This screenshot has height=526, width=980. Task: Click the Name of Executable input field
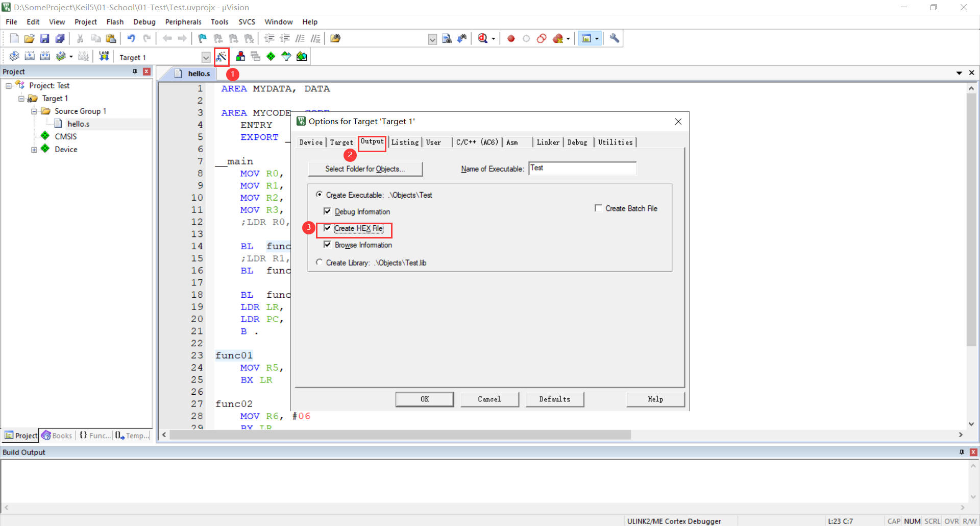click(x=582, y=169)
